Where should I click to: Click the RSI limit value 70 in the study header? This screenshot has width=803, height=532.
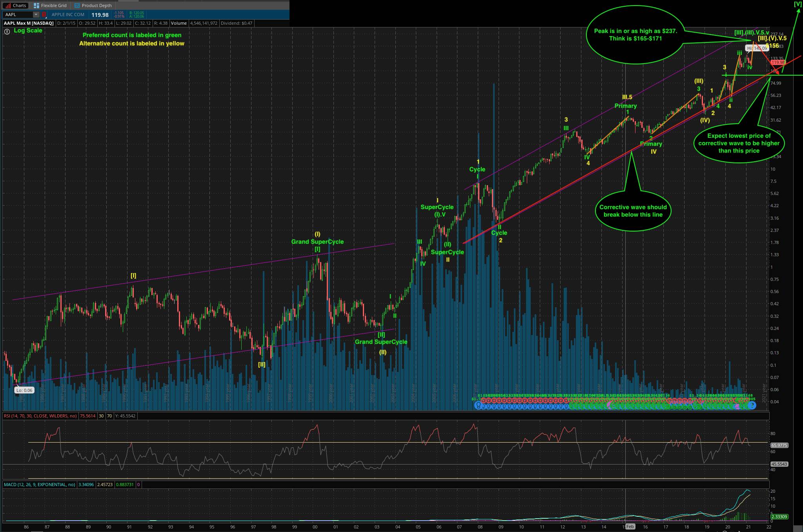coord(109,415)
